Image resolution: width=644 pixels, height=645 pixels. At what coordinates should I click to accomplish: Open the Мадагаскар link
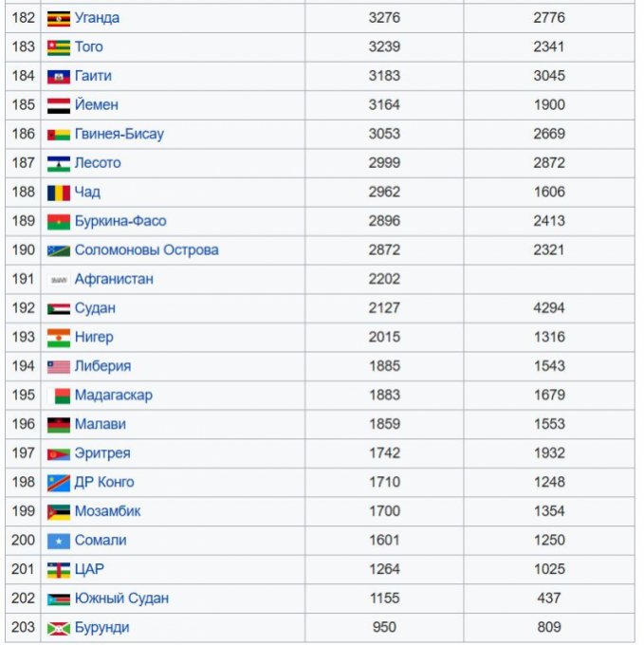coord(113,395)
